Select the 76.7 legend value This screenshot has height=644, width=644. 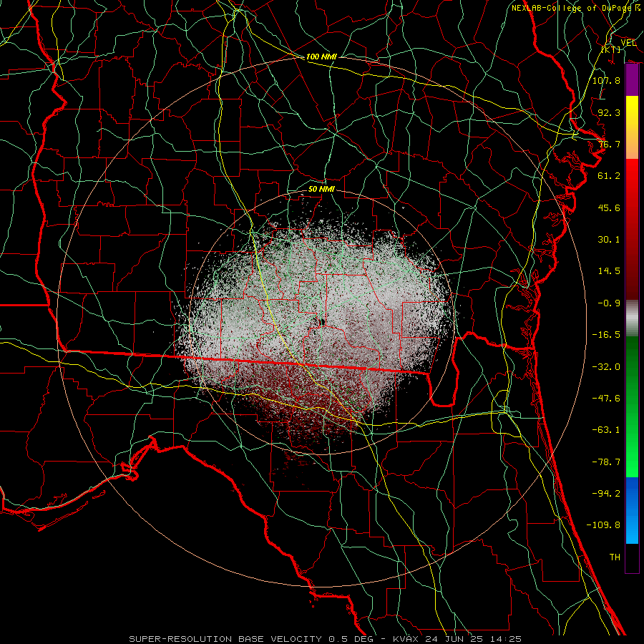tap(609, 144)
